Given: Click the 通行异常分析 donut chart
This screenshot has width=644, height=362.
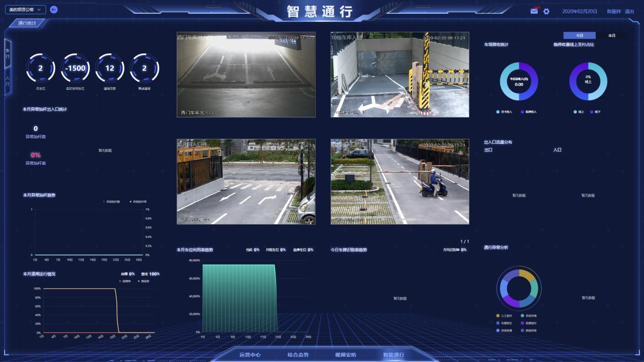Looking at the screenshot, I should [519, 289].
